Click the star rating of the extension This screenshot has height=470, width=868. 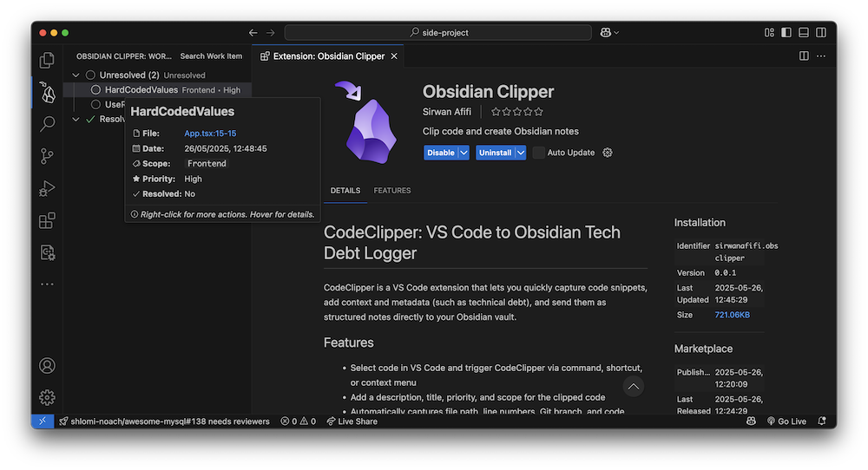(517, 112)
